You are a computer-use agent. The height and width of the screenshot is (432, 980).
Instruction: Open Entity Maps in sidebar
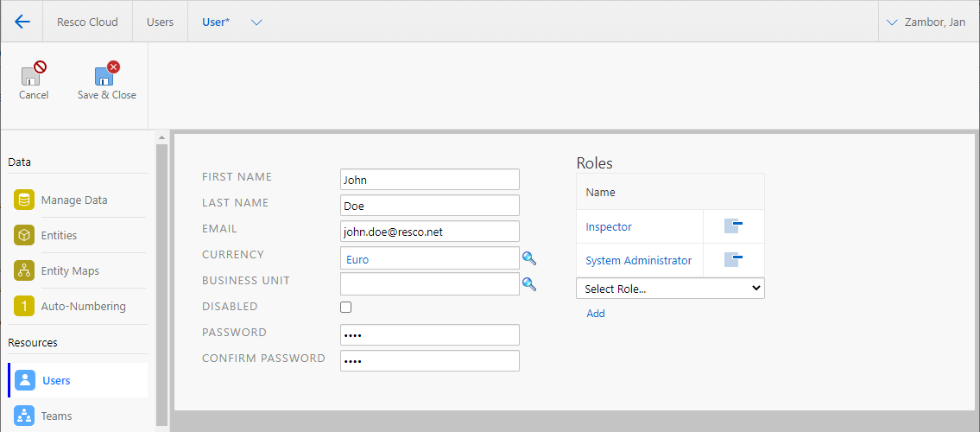(x=70, y=270)
